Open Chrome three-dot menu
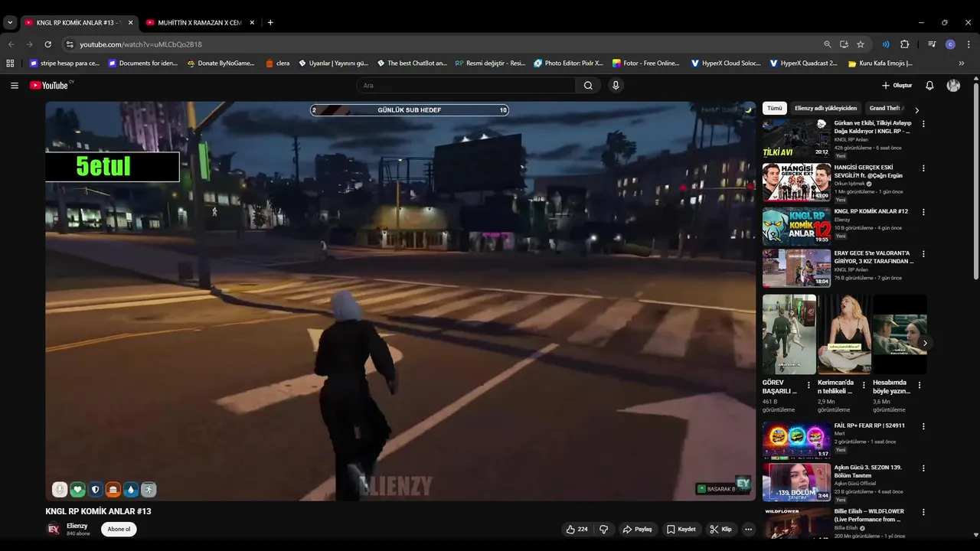980x551 pixels. click(969, 44)
